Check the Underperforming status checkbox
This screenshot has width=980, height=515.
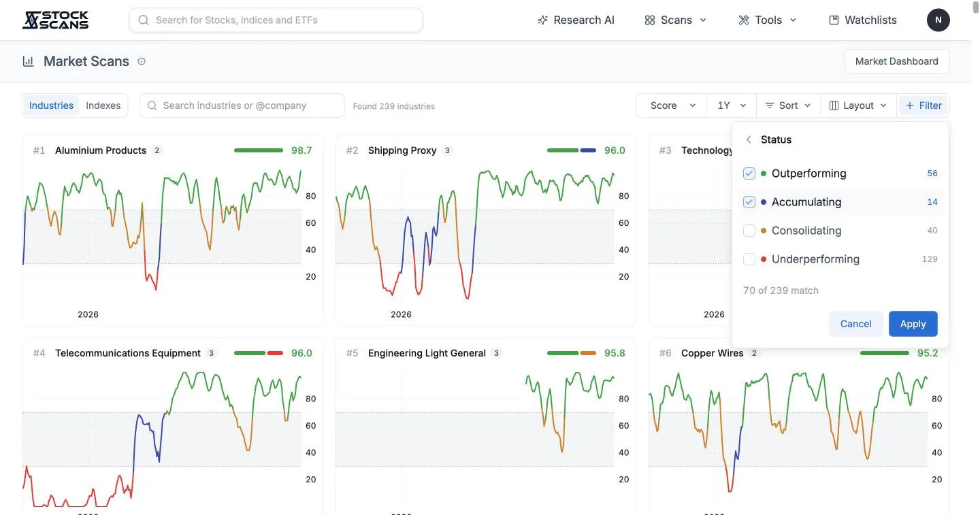tap(749, 259)
